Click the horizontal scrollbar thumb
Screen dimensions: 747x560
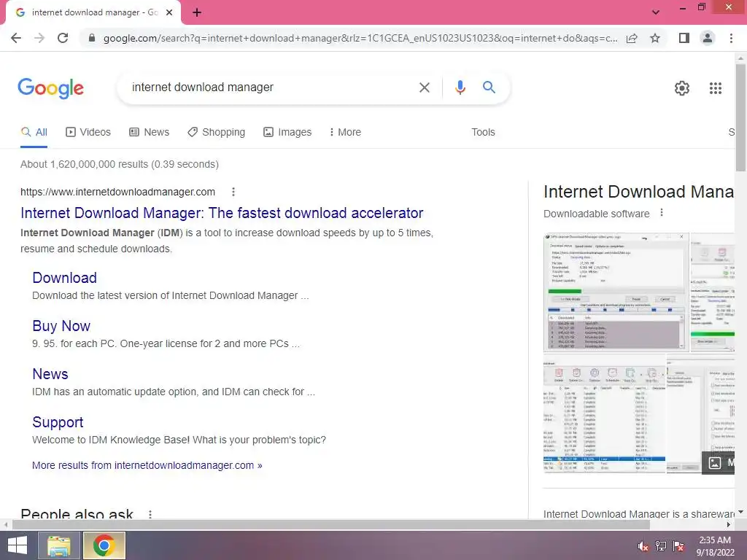pyautogui.click(x=330, y=524)
